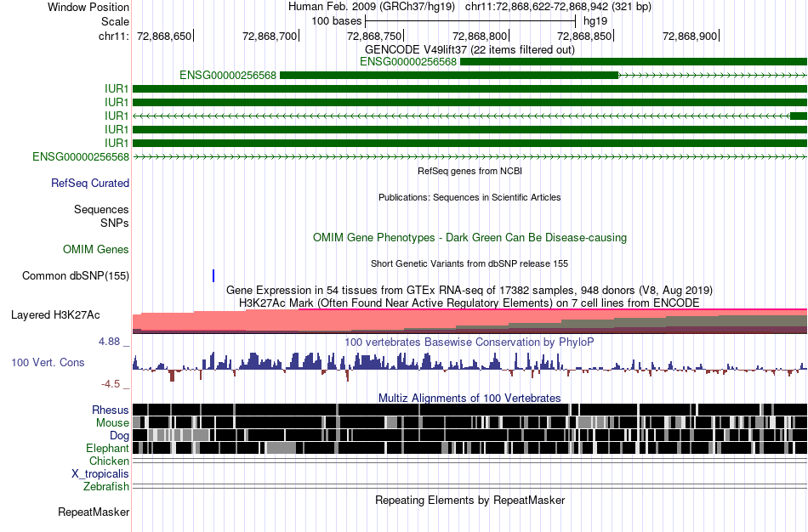808x532 pixels.
Task: Click the 4.88 upper PhyloP scale value
Action: coord(109,342)
